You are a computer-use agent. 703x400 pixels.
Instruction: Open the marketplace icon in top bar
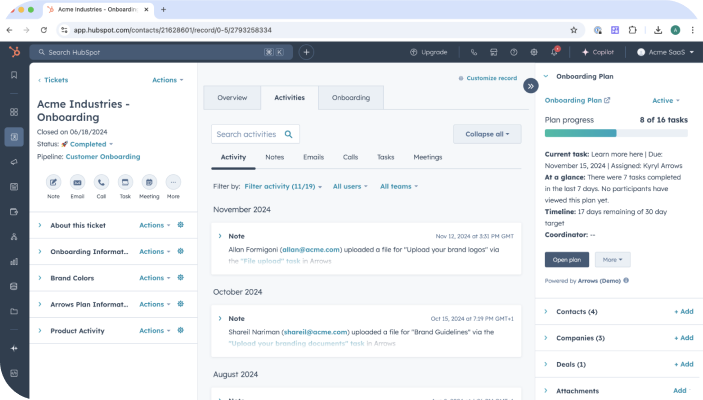pyautogui.click(x=494, y=52)
